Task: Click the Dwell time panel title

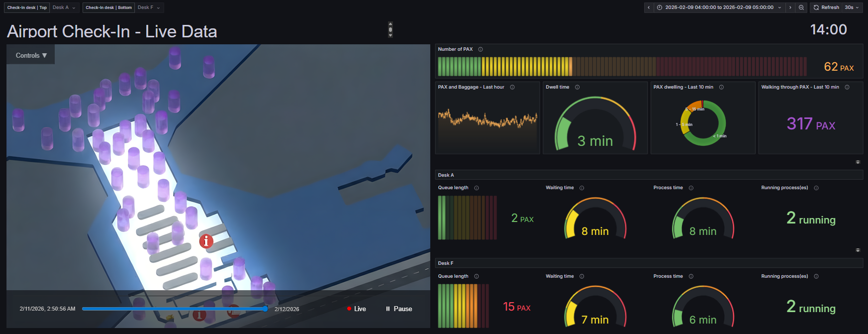Action: tap(558, 87)
